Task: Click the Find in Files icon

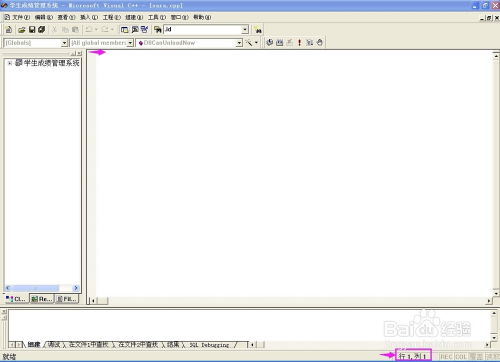Action: coord(157,30)
